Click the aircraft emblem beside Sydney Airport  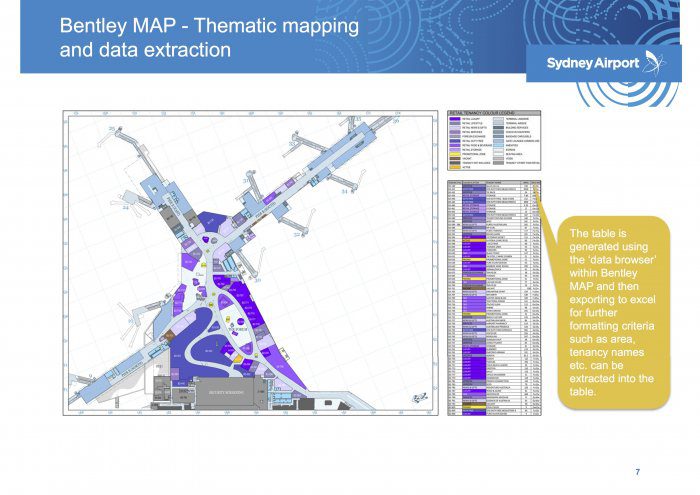coord(655,60)
